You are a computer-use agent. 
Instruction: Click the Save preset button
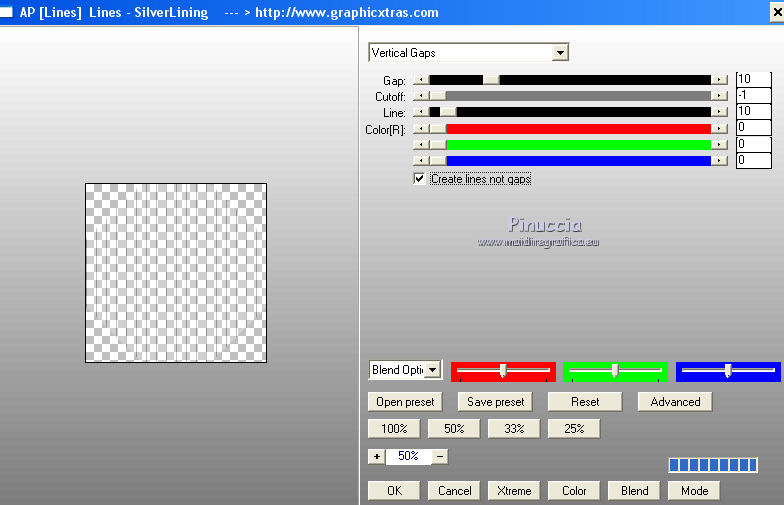[x=495, y=402]
